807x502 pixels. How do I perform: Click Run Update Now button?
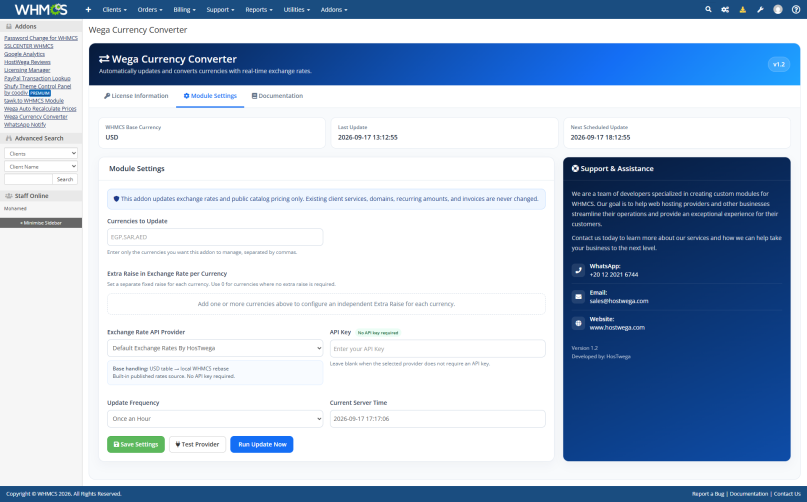[262, 444]
